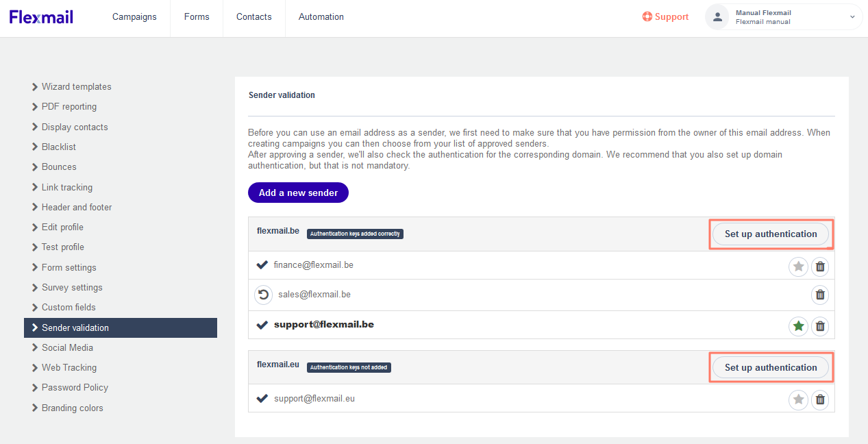Image resolution: width=868 pixels, height=444 pixels.
Task: Click the Sender validation page heading
Action: coord(282,95)
